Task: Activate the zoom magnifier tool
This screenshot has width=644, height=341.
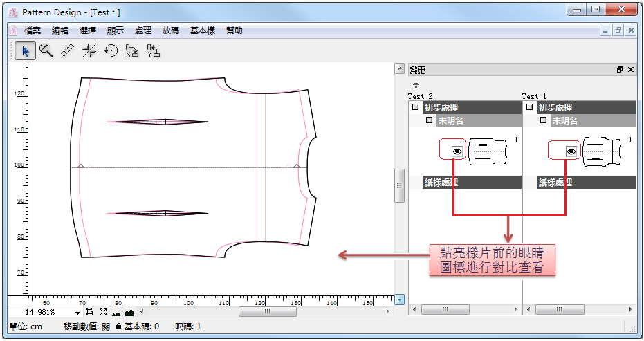Action: (46, 50)
